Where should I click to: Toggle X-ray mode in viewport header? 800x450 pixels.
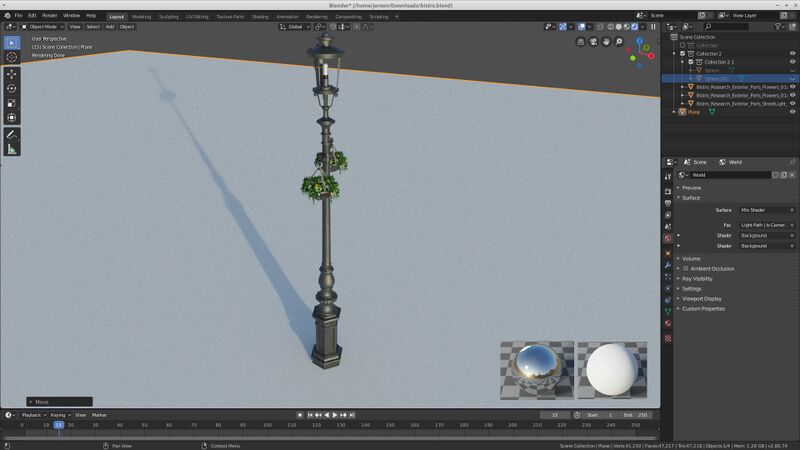pyautogui.click(x=600, y=27)
